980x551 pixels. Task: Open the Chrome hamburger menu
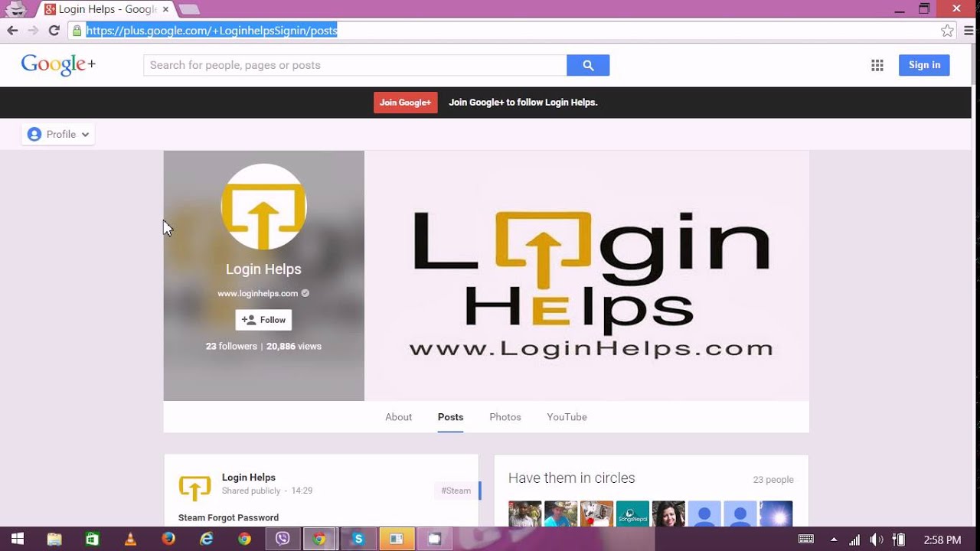(x=969, y=31)
